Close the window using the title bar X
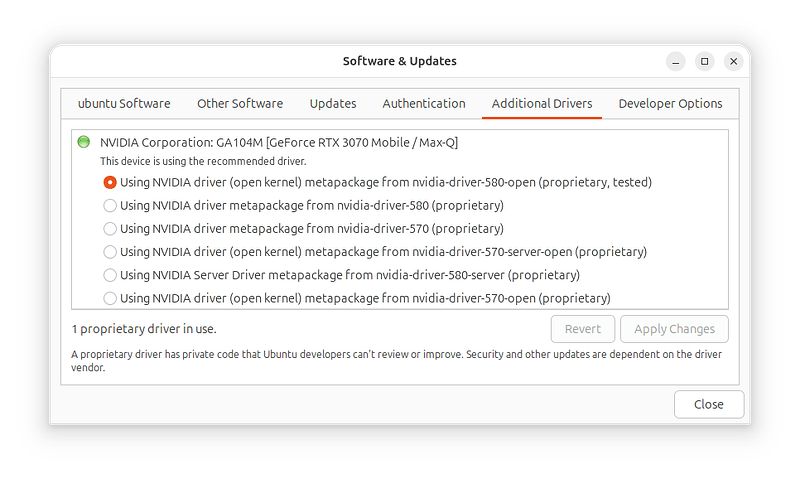 click(734, 61)
